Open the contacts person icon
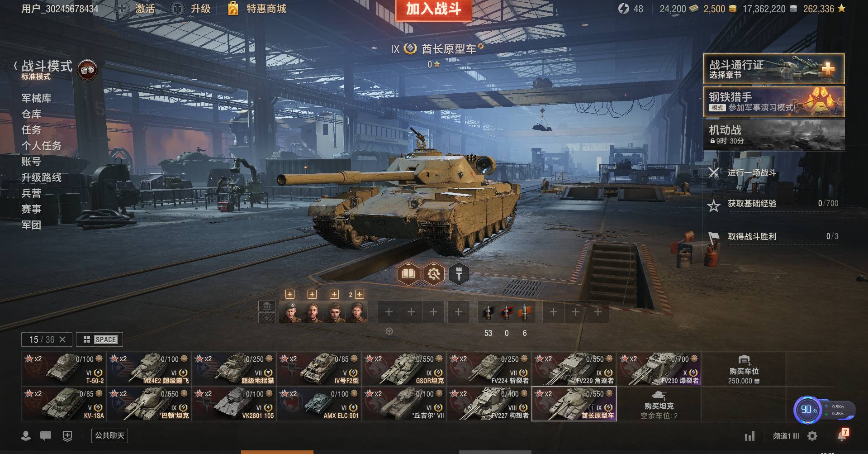Image resolution: width=868 pixels, height=454 pixels. click(x=26, y=436)
